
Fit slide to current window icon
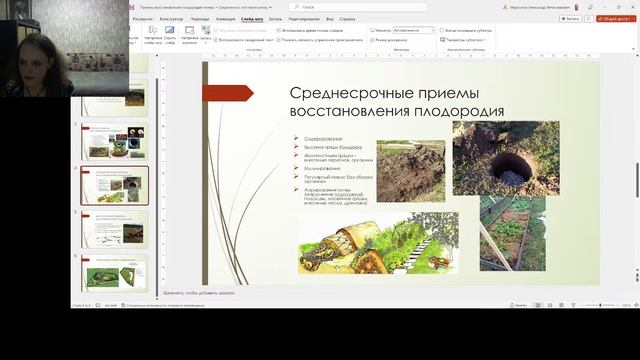[x=636, y=305]
